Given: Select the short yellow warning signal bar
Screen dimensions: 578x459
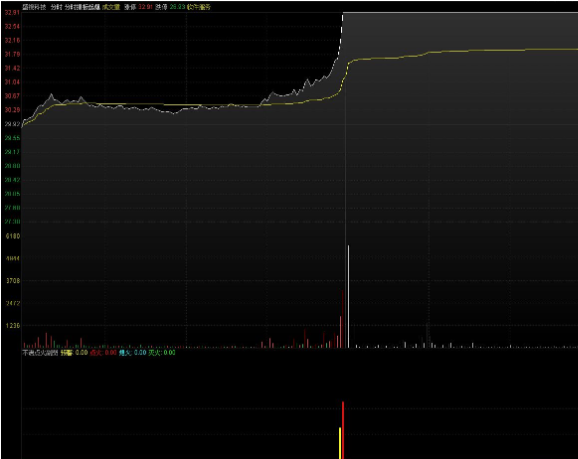Looking at the screenshot, I should tap(340, 443).
